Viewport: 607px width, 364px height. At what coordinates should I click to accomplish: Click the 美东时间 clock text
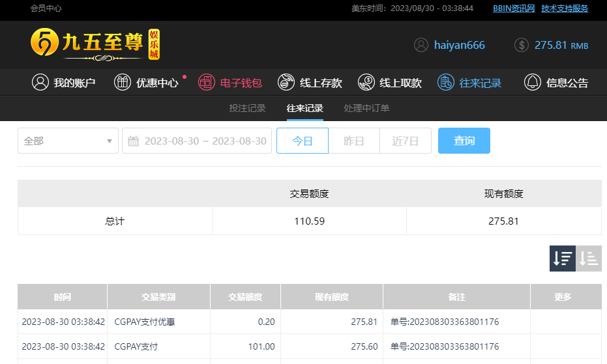[x=412, y=8]
